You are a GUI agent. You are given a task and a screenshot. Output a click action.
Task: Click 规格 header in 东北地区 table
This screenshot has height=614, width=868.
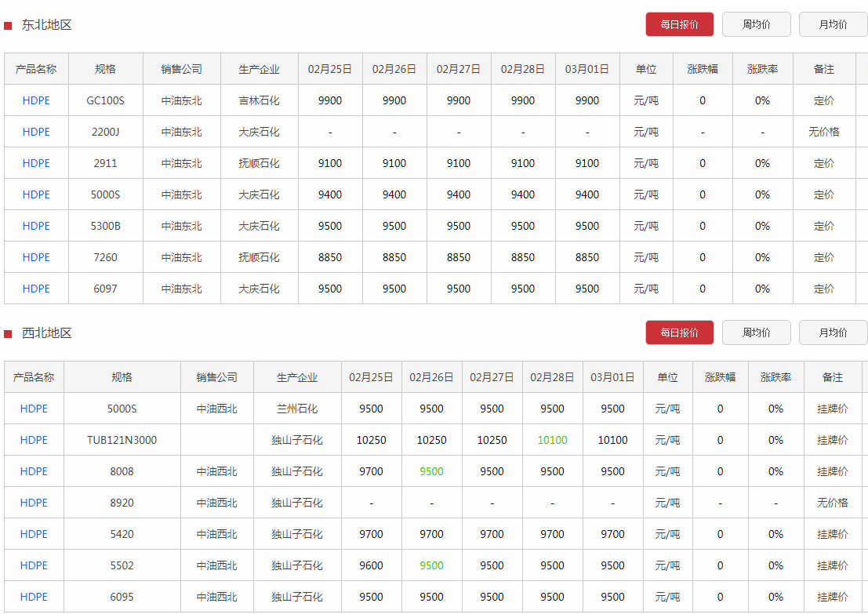click(105, 69)
